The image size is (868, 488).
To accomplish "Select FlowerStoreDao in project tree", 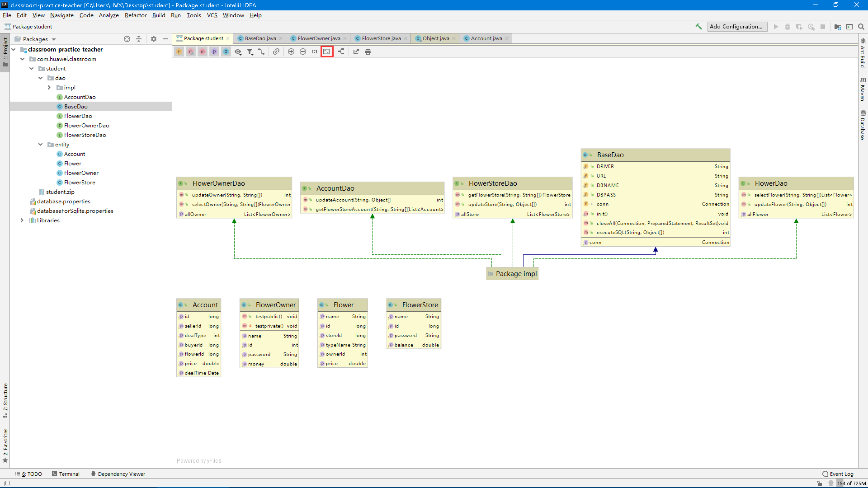I will point(85,135).
